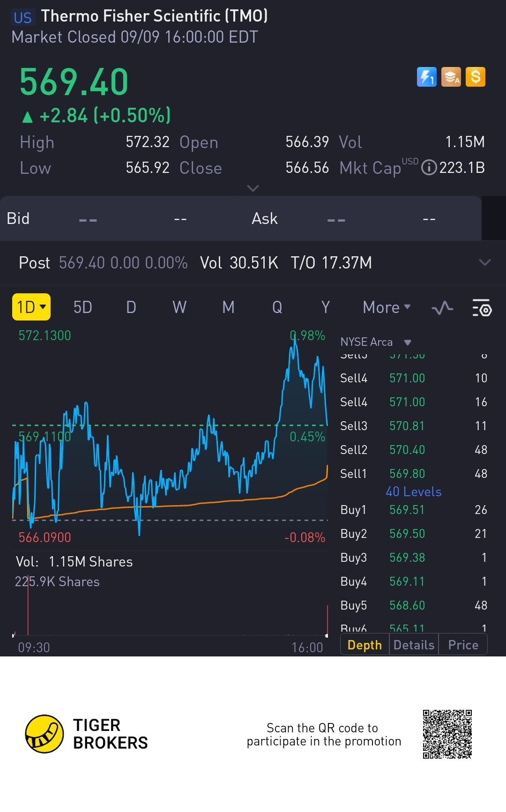
Task: Tap the blue lightning quick-trade icon
Action: (426, 77)
